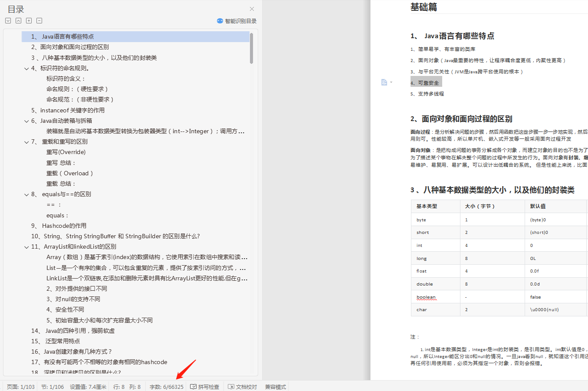Go to 9、Hashcode的作用
Screen dimensions: 588x391
click(59, 226)
